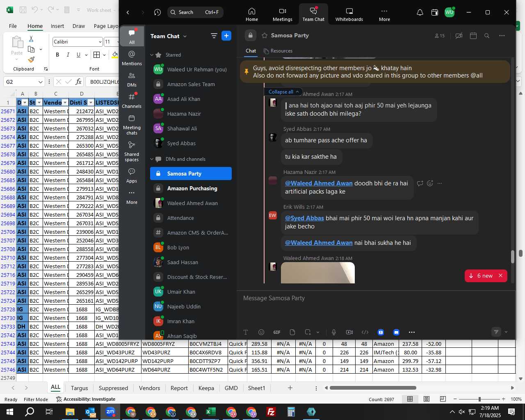Open the Team Chat heading dropdown
The image size is (525, 420).
pos(169,36)
